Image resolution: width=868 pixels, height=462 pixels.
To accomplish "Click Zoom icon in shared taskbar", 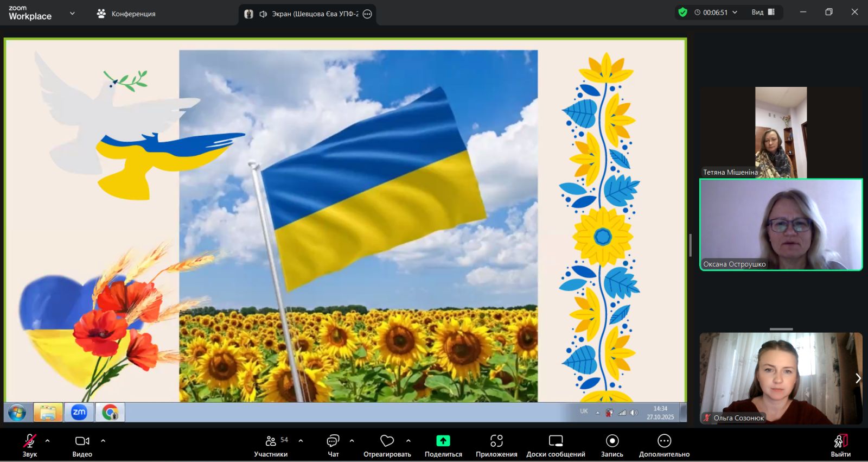I will [x=79, y=413].
